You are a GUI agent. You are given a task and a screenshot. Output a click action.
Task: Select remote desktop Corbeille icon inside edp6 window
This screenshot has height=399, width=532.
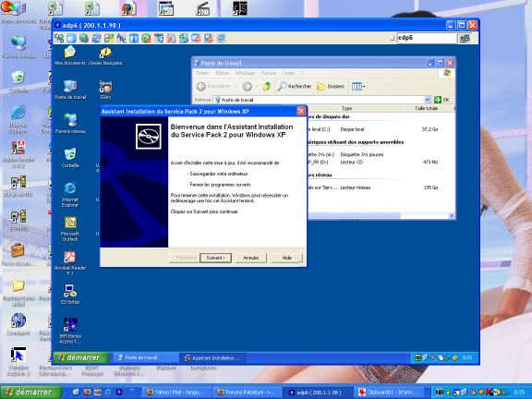click(x=70, y=158)
